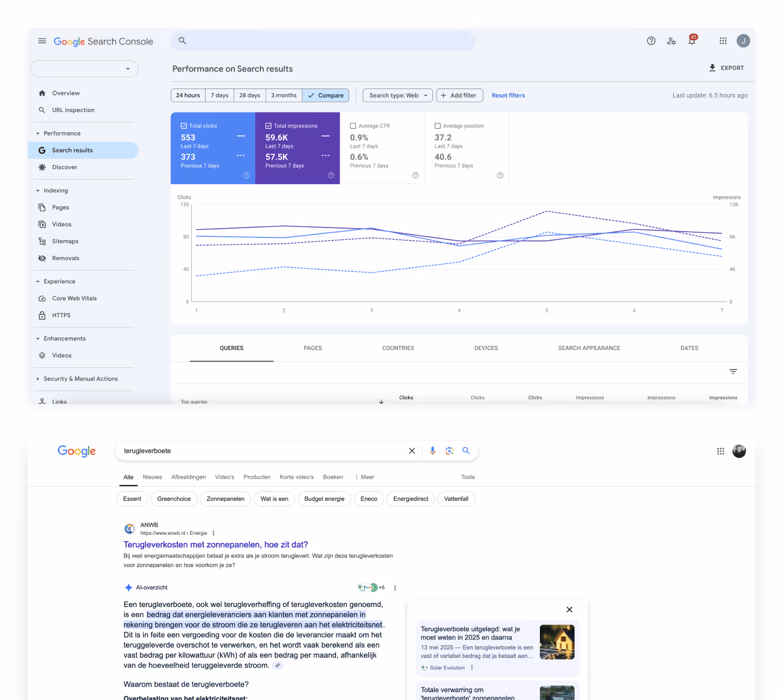This screenshot has width=783, height=700.
Task: Click the terugleverboete search input field
Action: point(263,451)
